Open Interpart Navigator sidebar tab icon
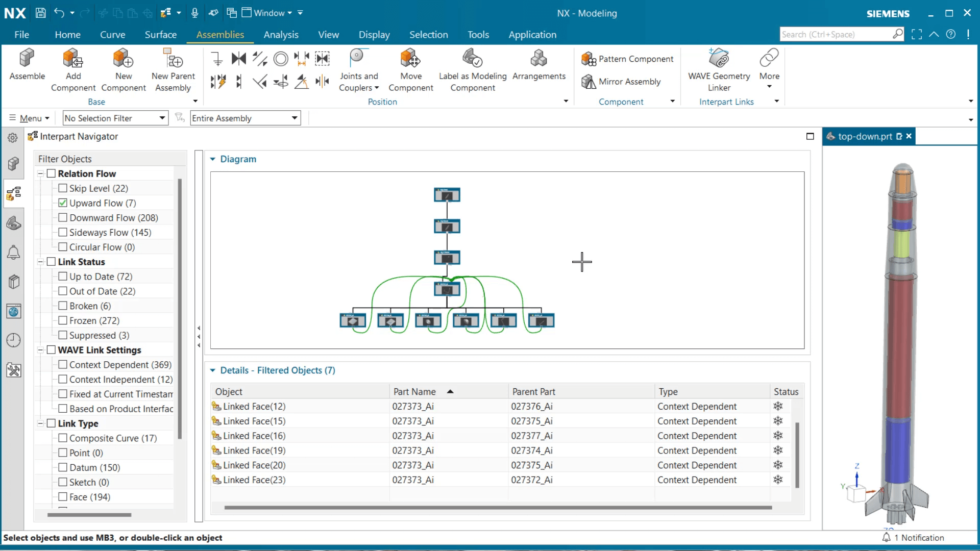 (x=14, y=193)
